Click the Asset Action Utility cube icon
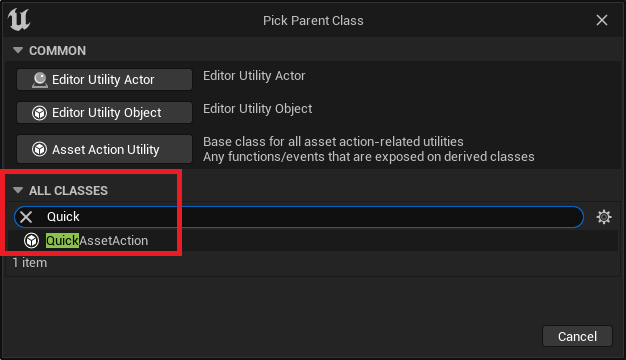This screenshot has height=360, width=626. click(x=40, y=149)
